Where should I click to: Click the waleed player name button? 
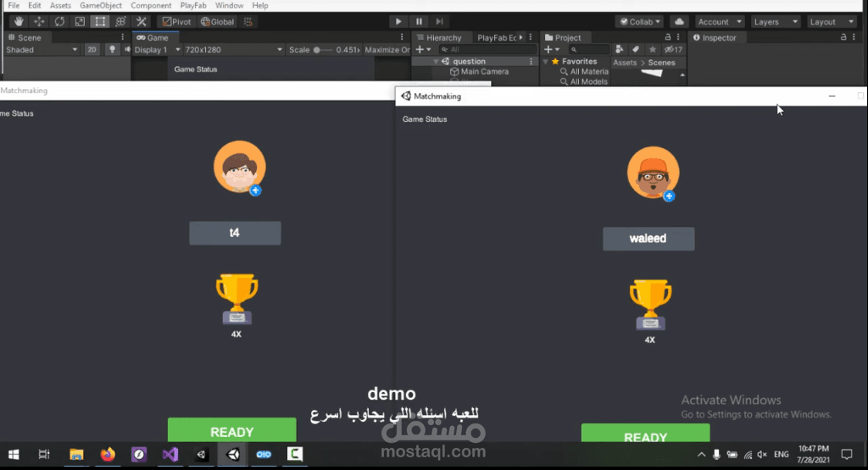click(648, 239)
